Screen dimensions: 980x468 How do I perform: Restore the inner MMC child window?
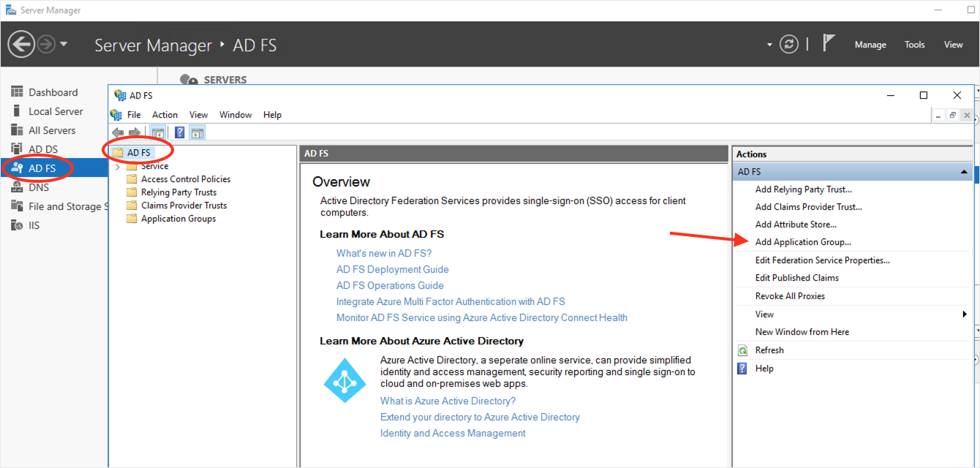pos(952,116)
